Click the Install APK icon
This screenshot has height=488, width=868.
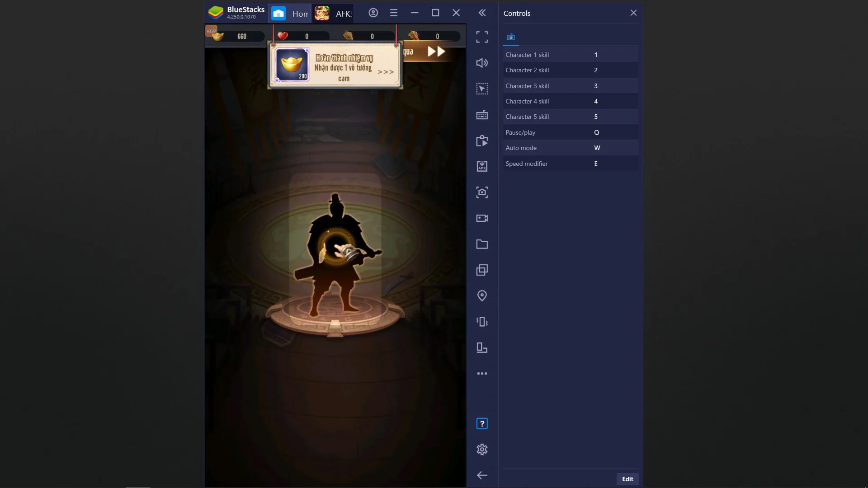pos(482,166)
